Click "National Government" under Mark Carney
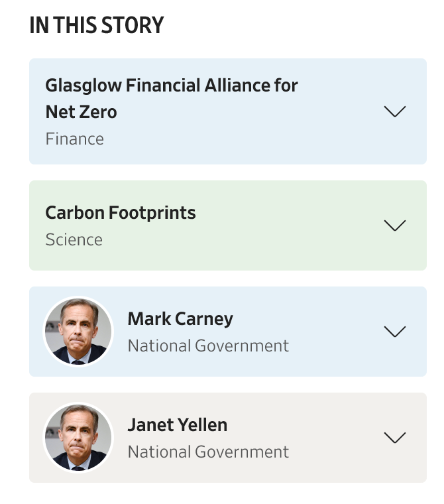The height and width of the screenshot is (504, 444). pyautogui.click(x=208, y=346)
